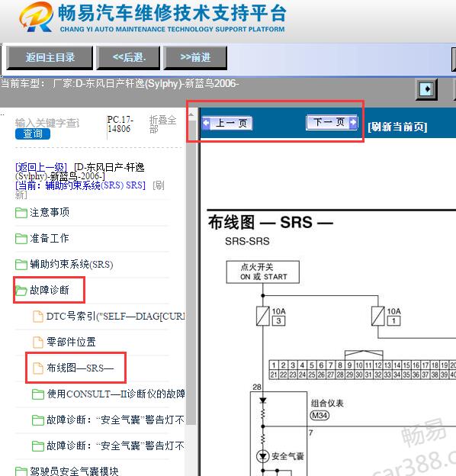Select 布线图—SRS— document

coord(73,368)
